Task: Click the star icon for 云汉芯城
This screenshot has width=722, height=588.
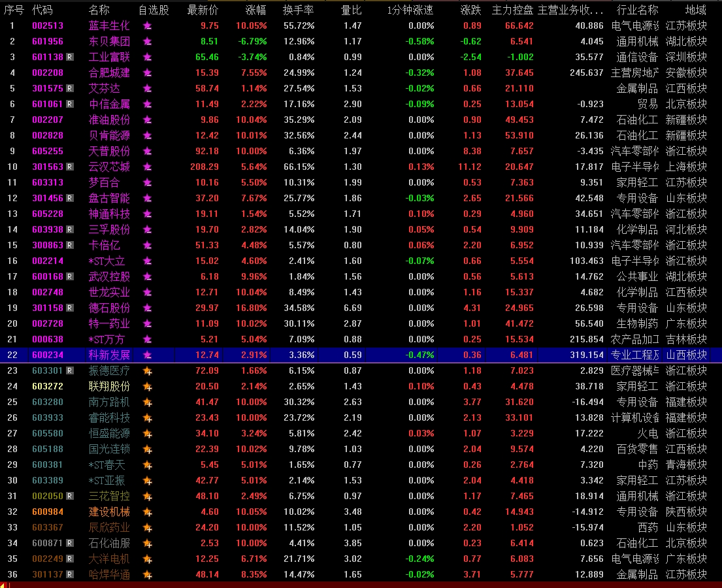Action: tap(148, 167)
